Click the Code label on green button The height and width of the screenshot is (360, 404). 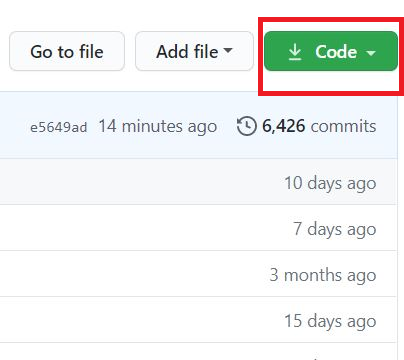click(x=336, y=52)
